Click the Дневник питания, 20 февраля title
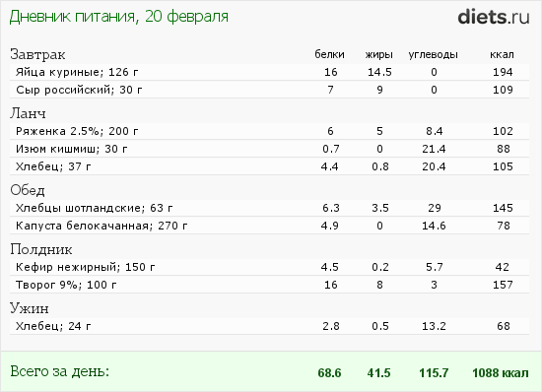This screenshot has height=392, width=542. pyautogui.click(x=119, y=17)
